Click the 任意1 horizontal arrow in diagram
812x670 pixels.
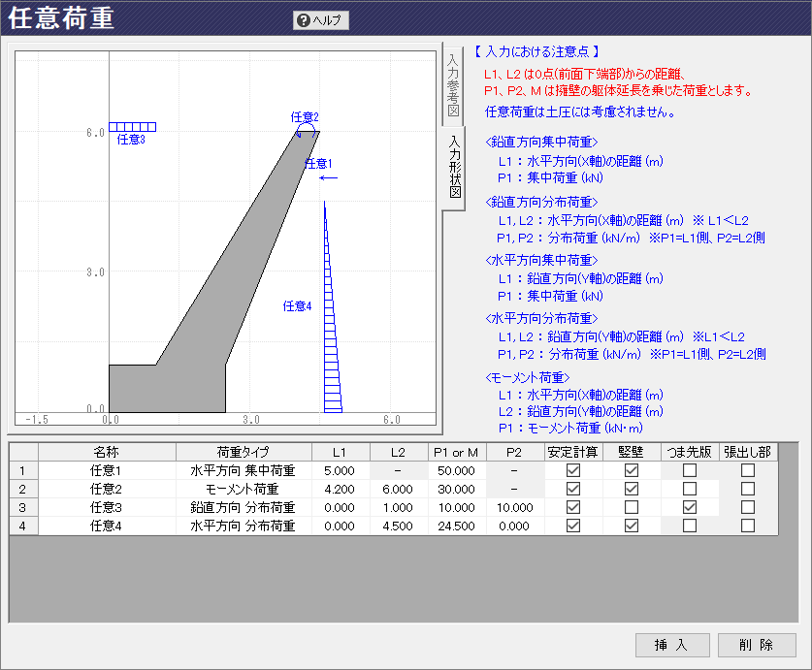328,177
